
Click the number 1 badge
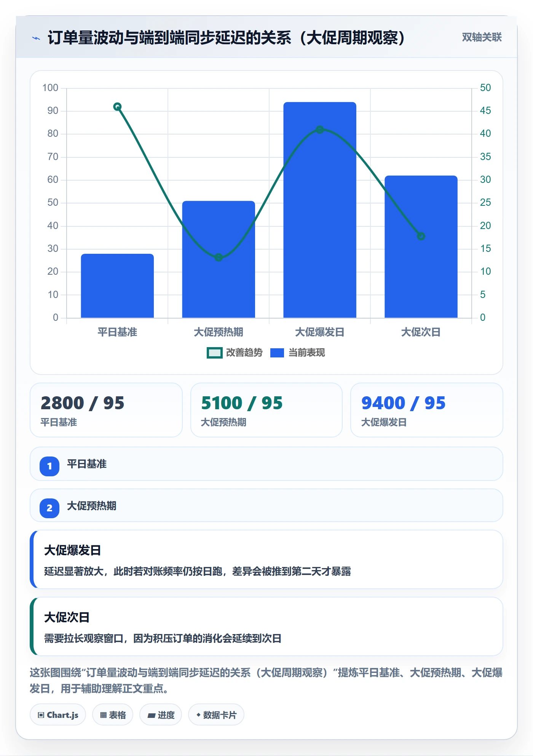(x=49, y=466)
